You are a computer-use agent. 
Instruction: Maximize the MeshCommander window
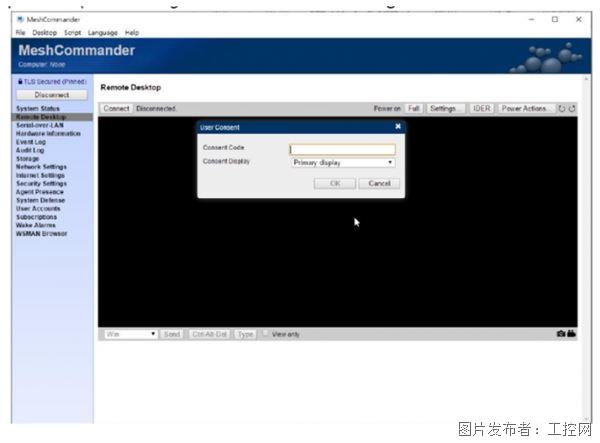coord(555,19)
